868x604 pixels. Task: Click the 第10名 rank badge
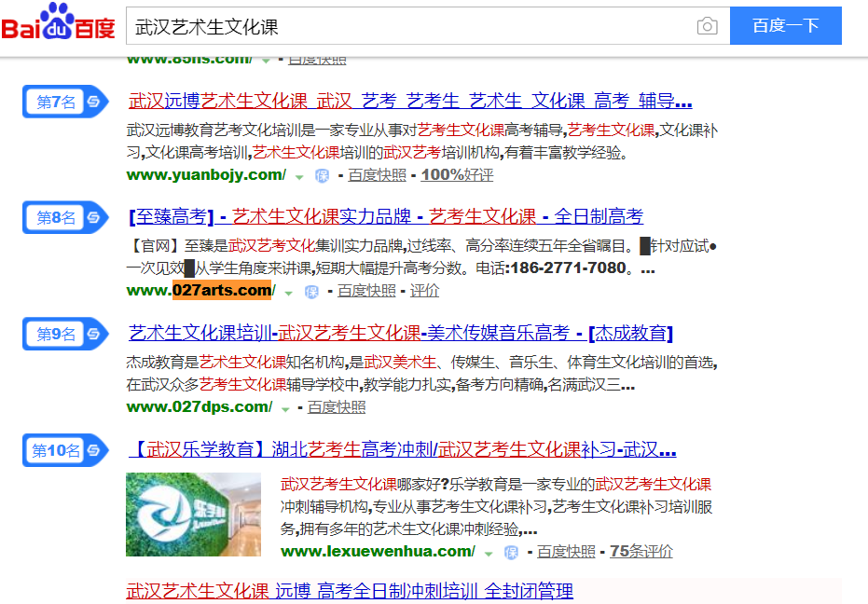coord(65,450)
